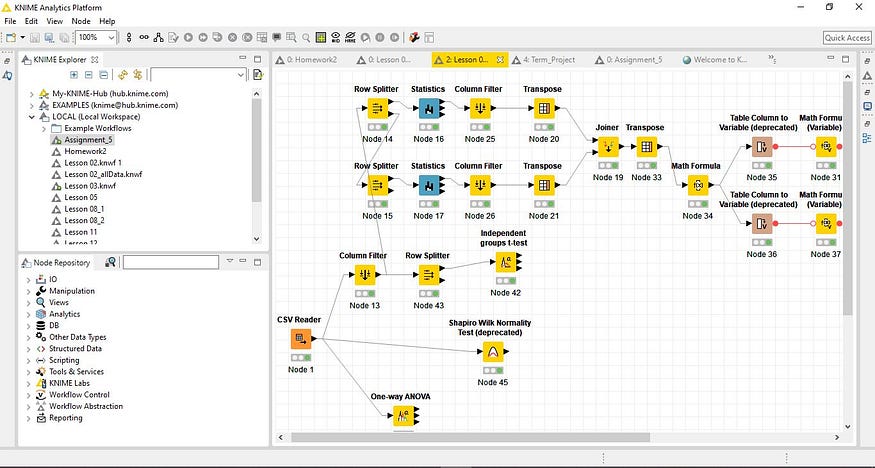
Task: Click the KNIME Explorer vertical scrollbar
Action: [x=256, y=152]
